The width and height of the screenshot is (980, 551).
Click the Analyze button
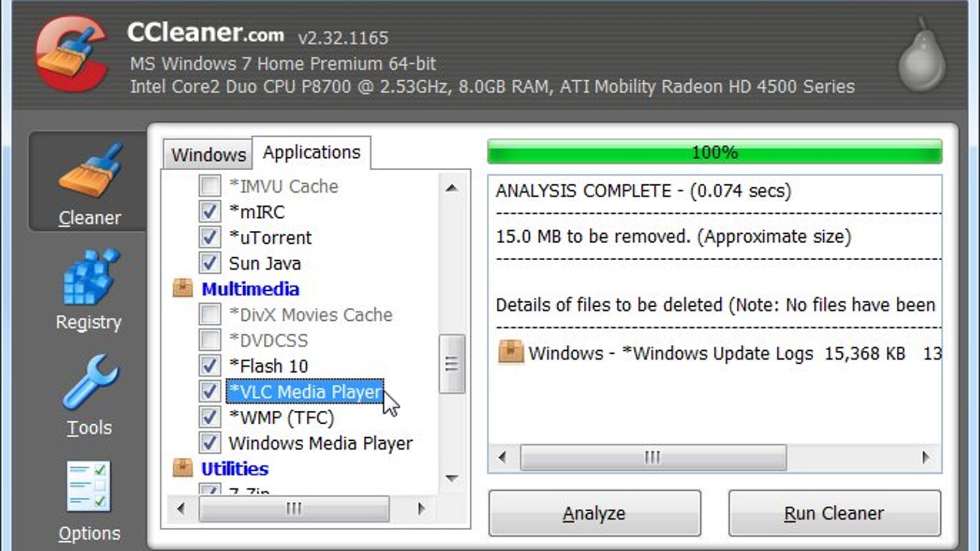pyautogui.click(x=595, y=513)
